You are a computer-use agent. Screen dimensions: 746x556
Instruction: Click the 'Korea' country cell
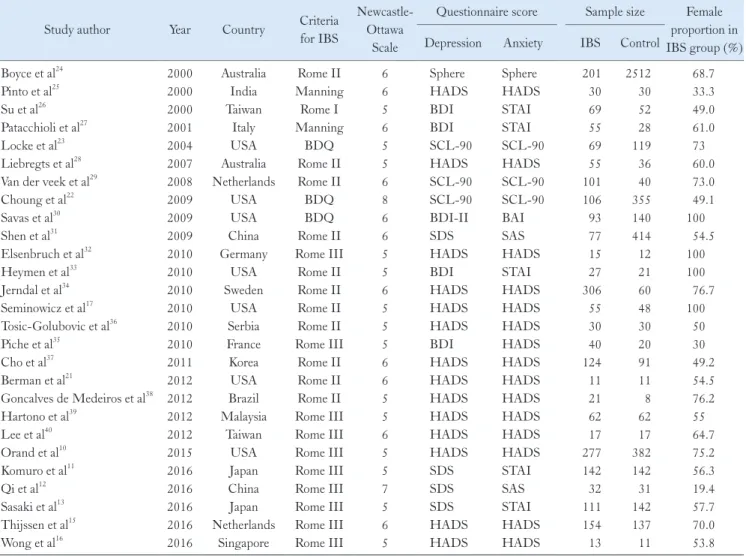244,362
